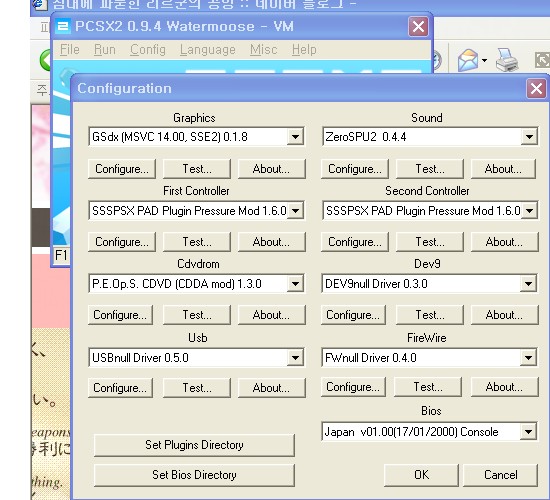
Task: Configure the Dev9 plugin
Action: point(353,315)
